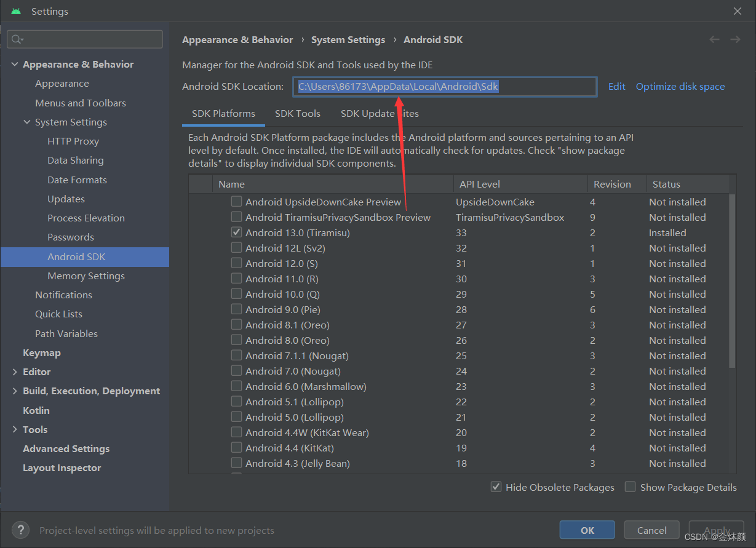The image size is (756, 548).
Task: Click the settings search field
Action: tap(85, 39)
